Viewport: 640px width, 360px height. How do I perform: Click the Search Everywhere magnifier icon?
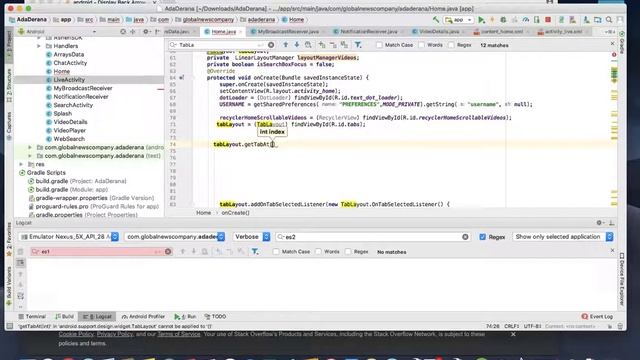coord(609,20)
